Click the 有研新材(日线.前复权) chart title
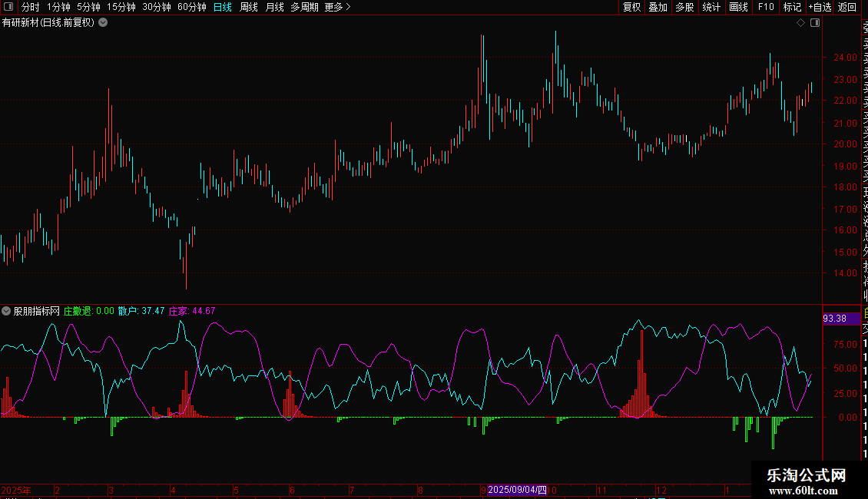 [48, 23]
